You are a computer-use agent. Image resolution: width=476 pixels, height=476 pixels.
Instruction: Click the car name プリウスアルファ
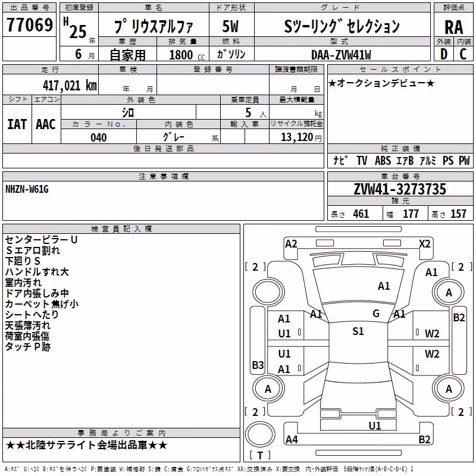[x=154, y=26]
